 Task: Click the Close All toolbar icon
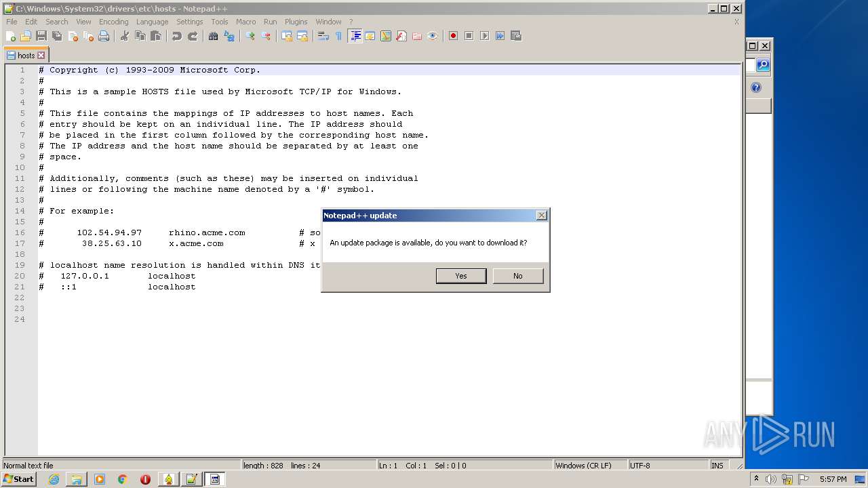pyautogui.click(x=88, y=36)
